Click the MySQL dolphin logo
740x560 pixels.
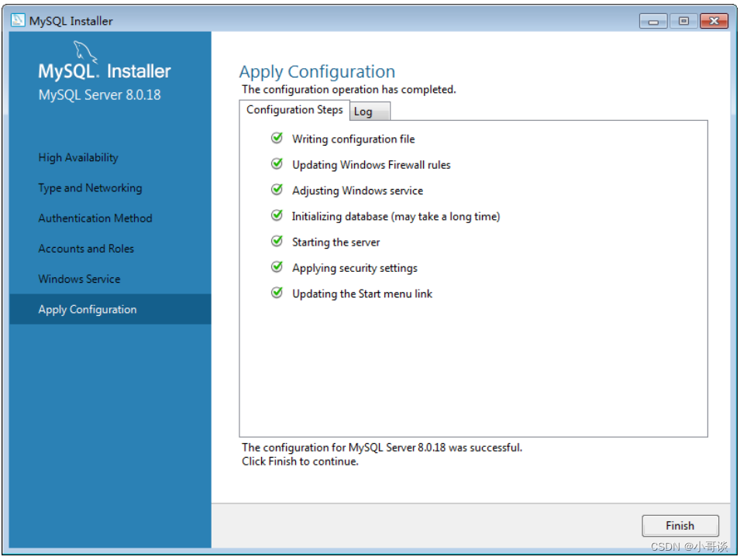(x=85, y=51)
